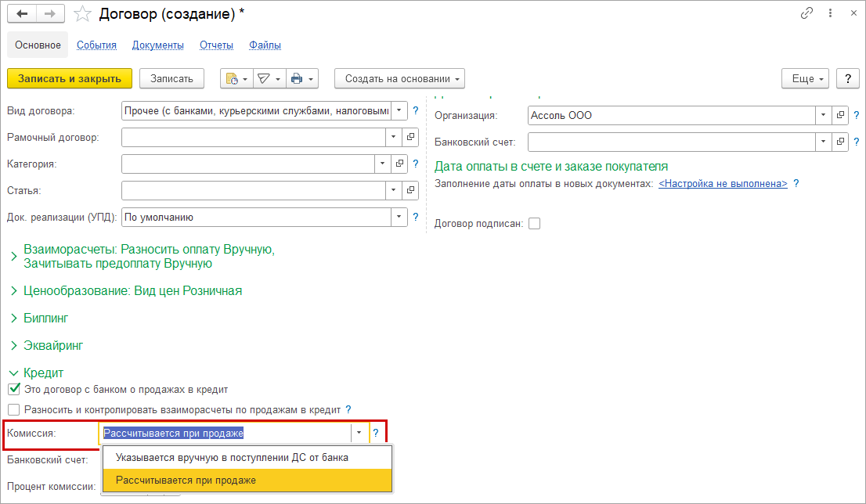This screenshot has width=866, height=504.
Task: Add the contract to favorites with the star
Action: 82,14
